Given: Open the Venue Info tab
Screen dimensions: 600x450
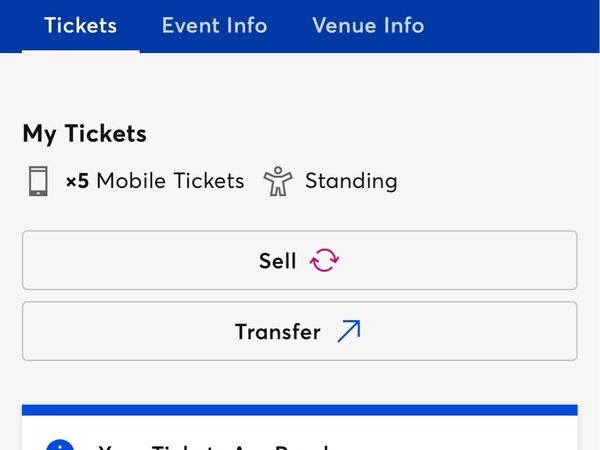Looking at the screenshot, I should 368,25.
